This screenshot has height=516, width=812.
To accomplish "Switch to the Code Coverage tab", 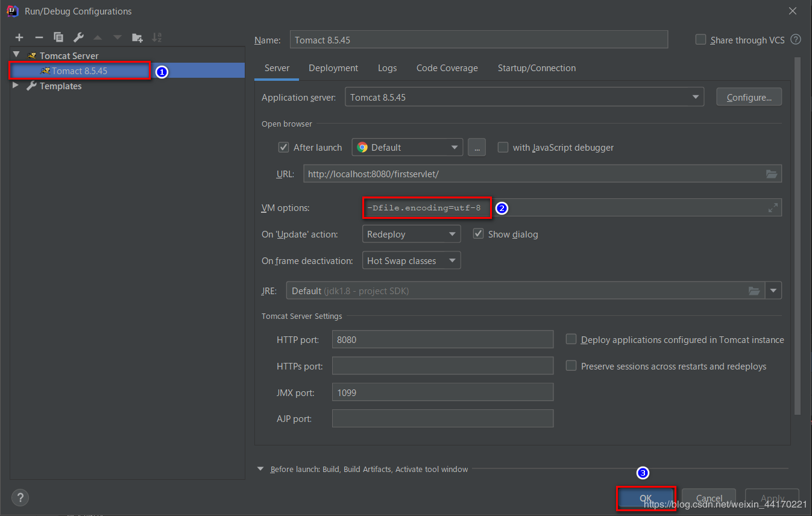I will (447, 68).
